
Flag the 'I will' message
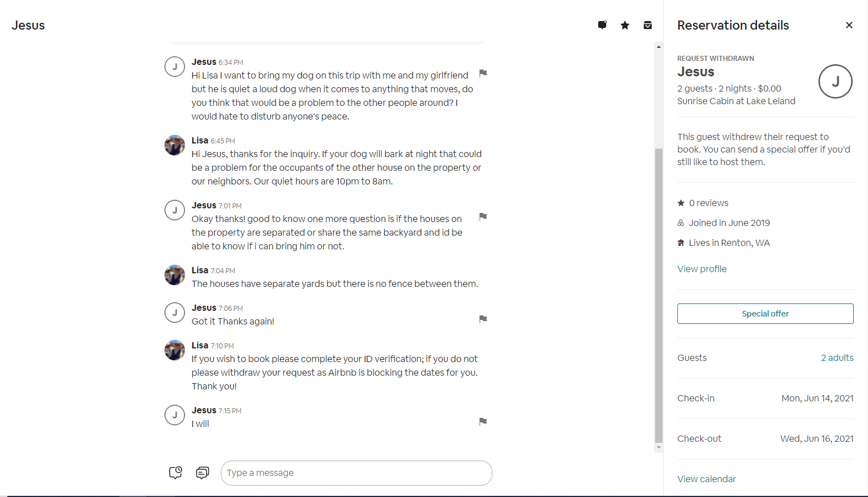coord(483,421)
